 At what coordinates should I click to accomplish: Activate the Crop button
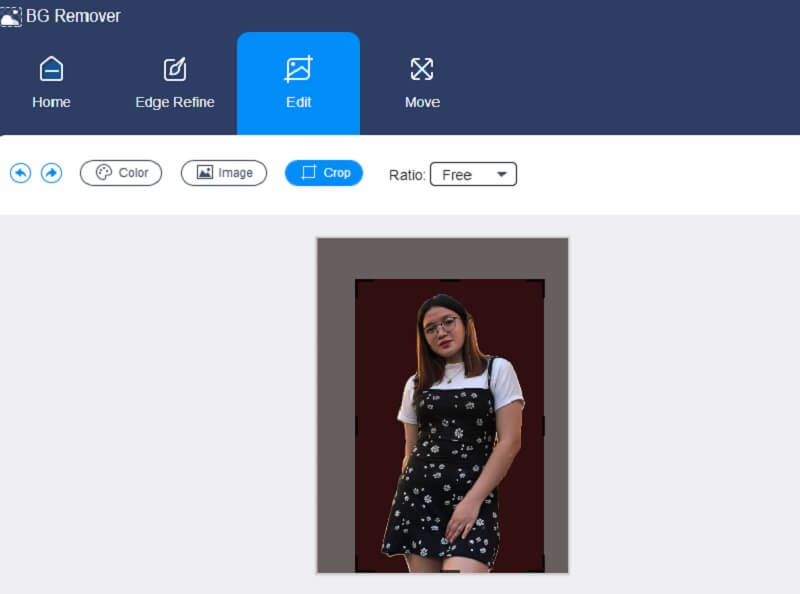(323, 172)
